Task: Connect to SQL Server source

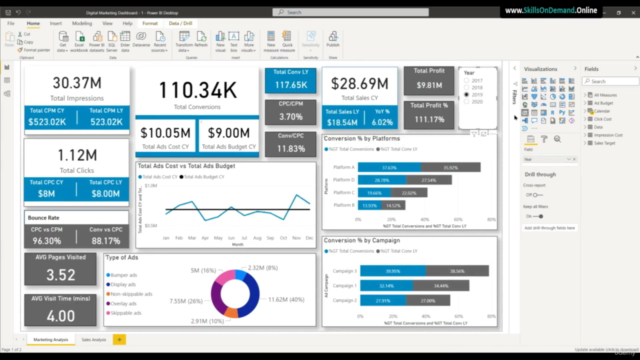Action: 112,41
